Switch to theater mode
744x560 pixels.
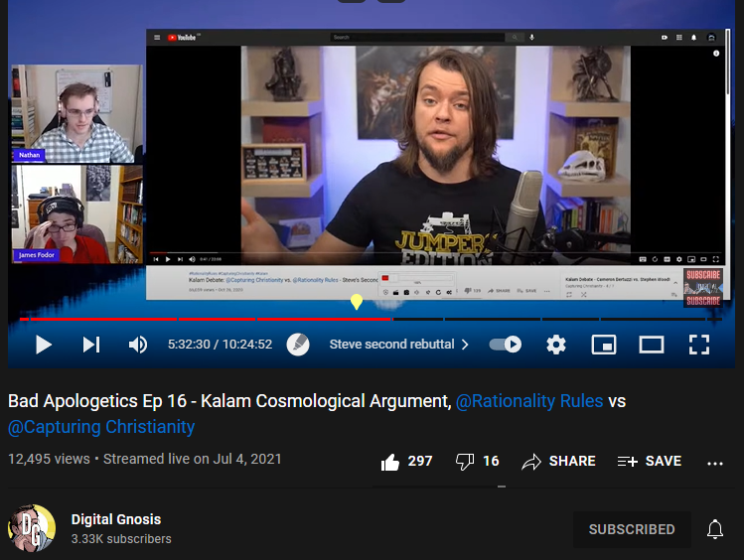coord(652,345)
